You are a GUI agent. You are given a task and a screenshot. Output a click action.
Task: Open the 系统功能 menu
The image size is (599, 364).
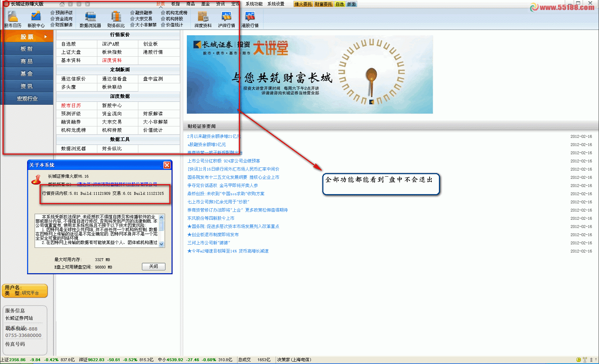(254, 4)
